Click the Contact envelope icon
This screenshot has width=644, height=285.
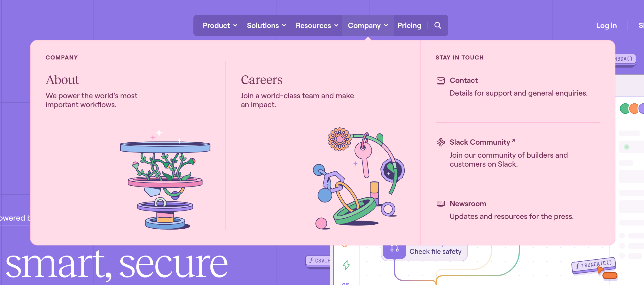click(x=440, y=81)
